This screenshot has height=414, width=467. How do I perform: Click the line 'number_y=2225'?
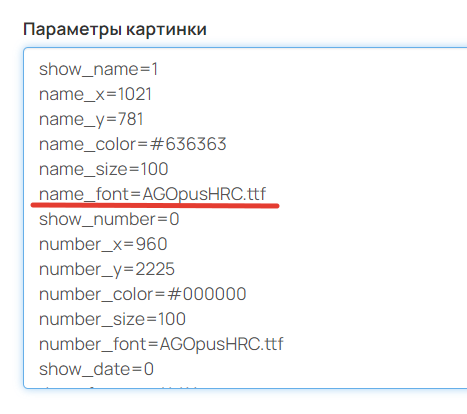point(107,269)
